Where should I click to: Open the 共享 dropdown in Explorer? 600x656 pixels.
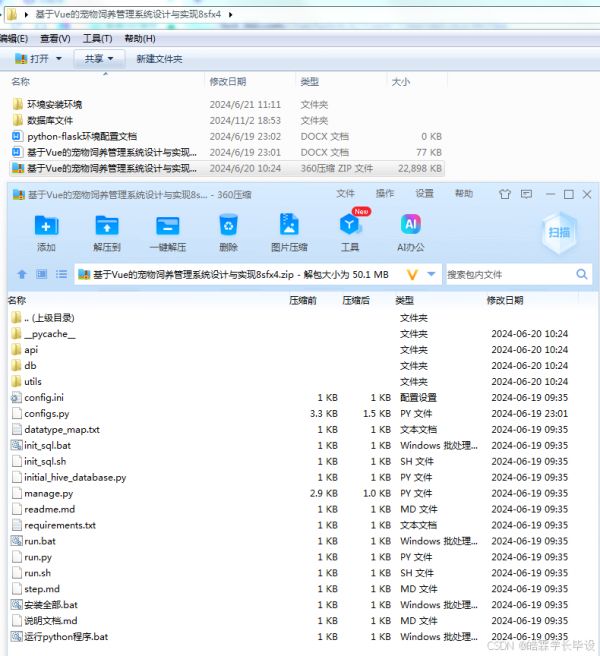(99, 59)
